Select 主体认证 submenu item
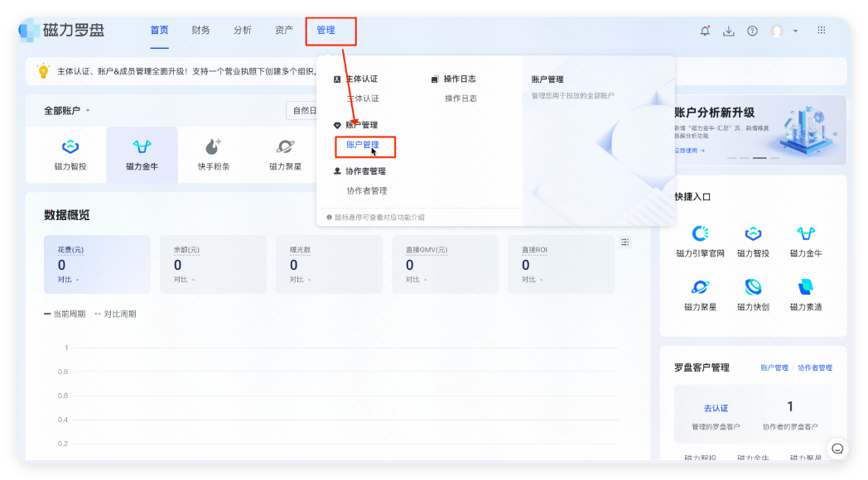 (x=363, y=98)
